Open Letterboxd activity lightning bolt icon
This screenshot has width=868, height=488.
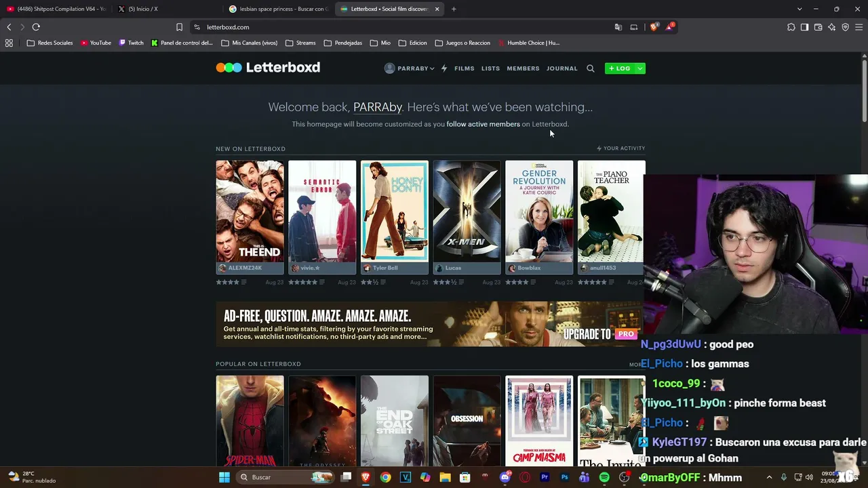[x=444, y=68]
